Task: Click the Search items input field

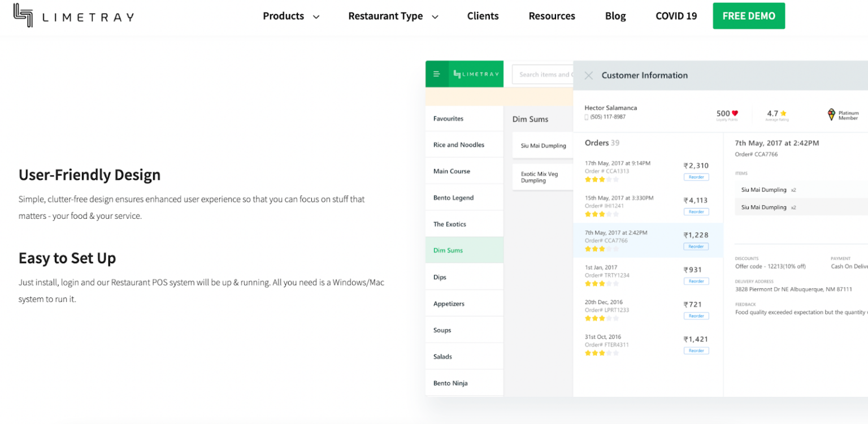Action: click(x=542, y=75)
